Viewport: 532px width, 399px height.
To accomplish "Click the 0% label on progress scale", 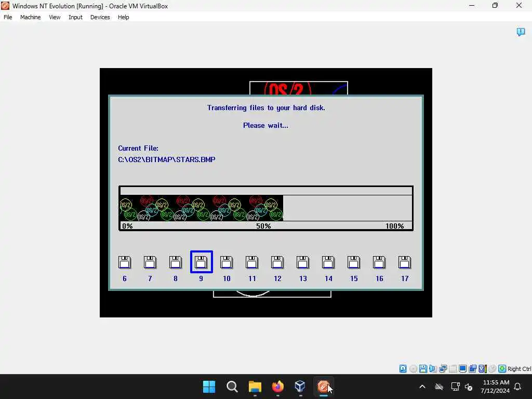I will [x=127, y=226].
